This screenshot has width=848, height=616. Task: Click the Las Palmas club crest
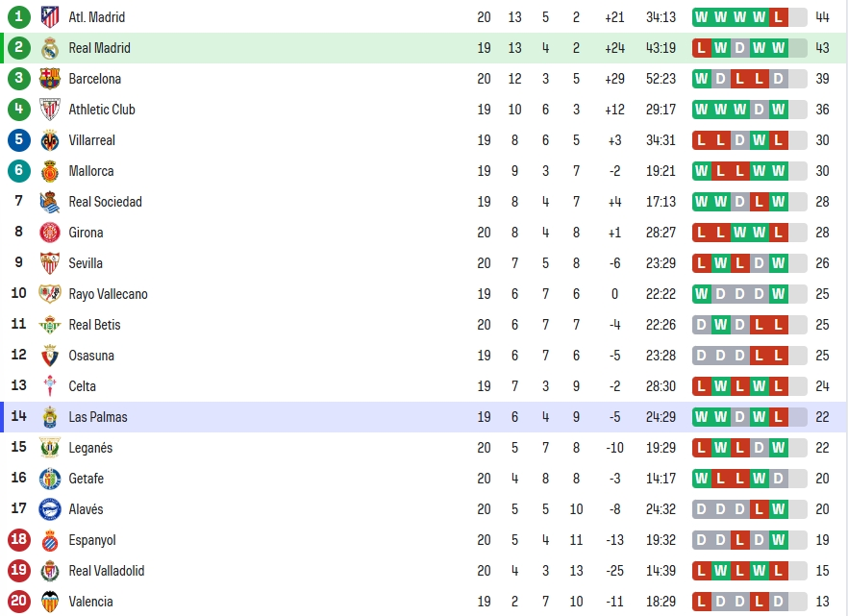[x=50, y=417]
